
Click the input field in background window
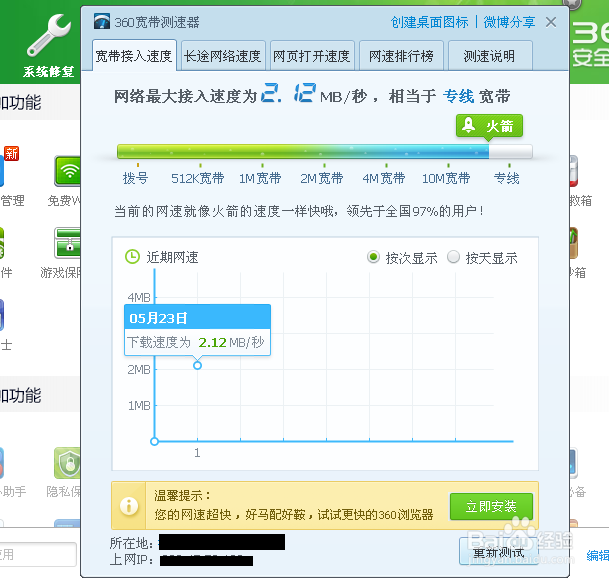[38, 554]
